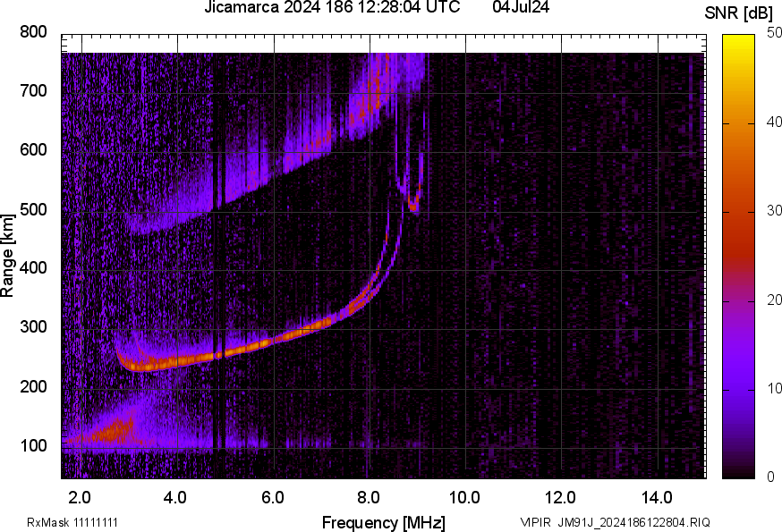782x532 pixels.
Task: Click frequency axis tick '4.0'
Action: tap(175, 498)
